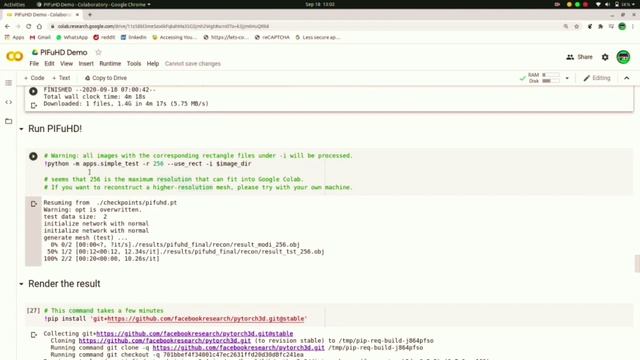Screen dimensions: 640x360
Task: Open the table of contents sidebar icon
Action: point(9,83)
